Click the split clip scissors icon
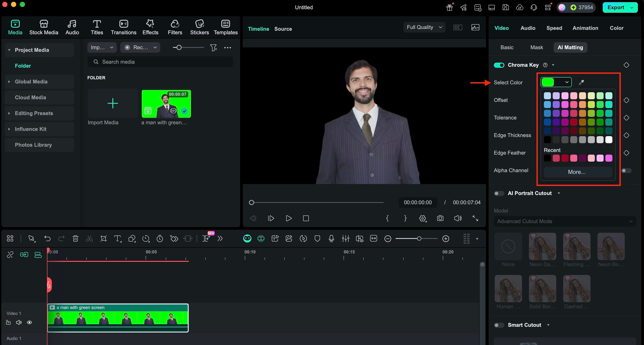The image size is (644, 345). pos(89,238)
